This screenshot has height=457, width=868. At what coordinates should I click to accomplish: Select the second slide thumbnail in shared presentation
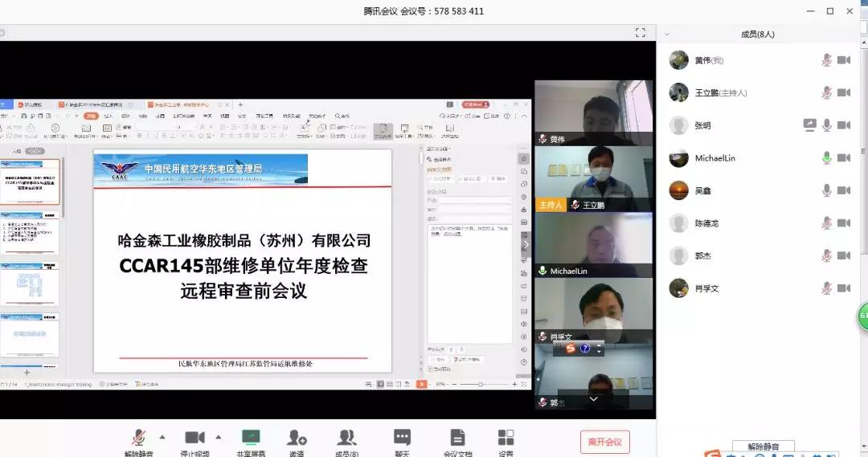[x=30, y=233]
